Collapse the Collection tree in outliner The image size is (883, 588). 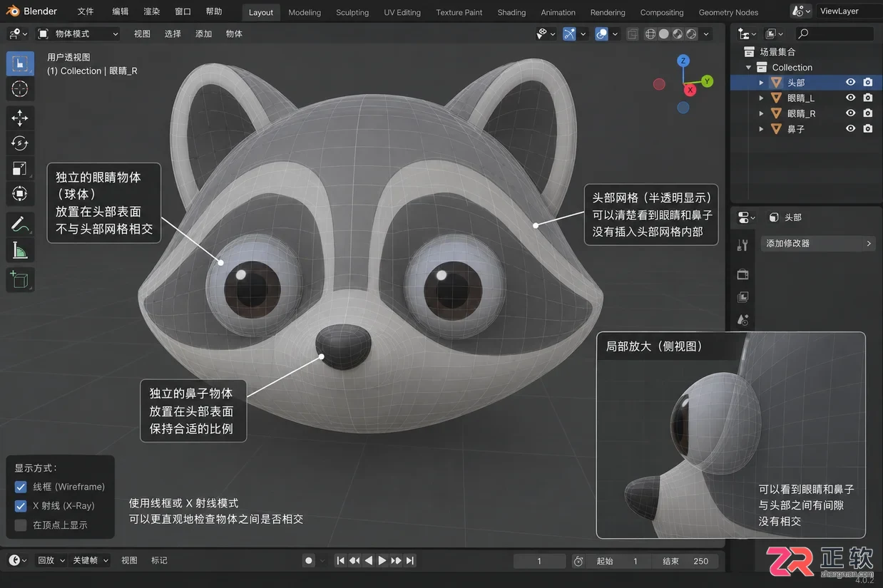(748, 68)
